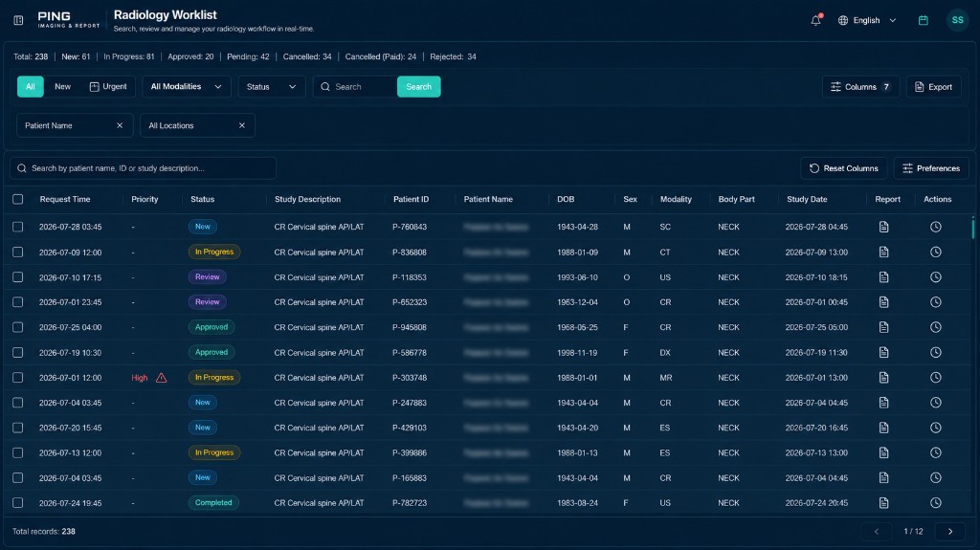Focus the search by patient name field

pyautogui.click(x=144, y=168)
